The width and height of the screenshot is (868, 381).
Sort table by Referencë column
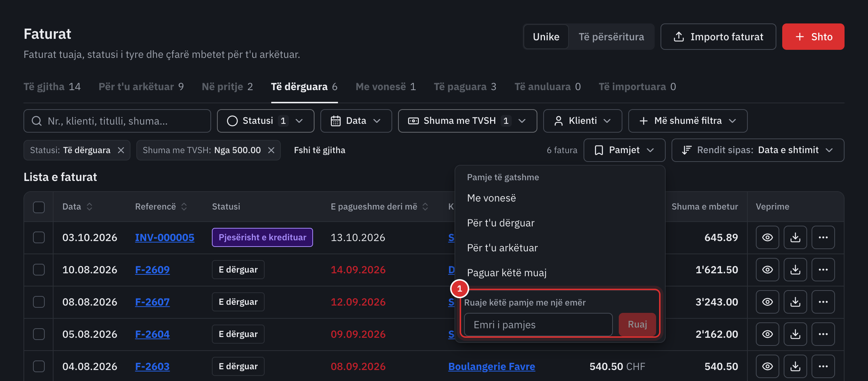click(161, 207)
